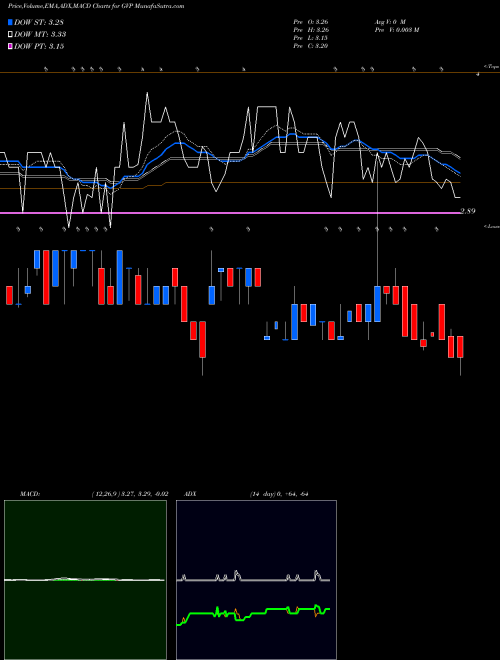The height and width of the screenshot is (660, 500).
Task: Select the 'DOW ST: 3.28' legend text
Action: coord(39,22)
